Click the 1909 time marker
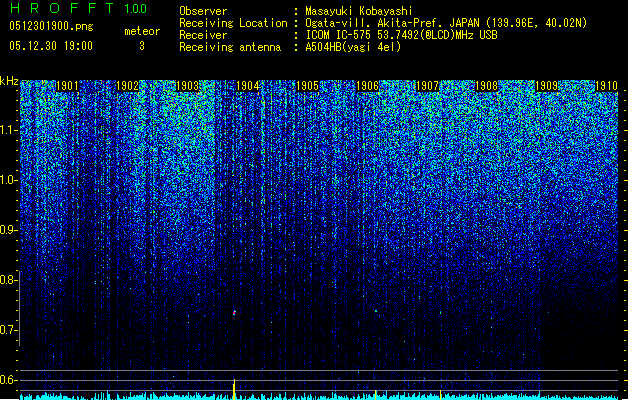The width and height of the screenshot is (629, 400). coord(546,86)
